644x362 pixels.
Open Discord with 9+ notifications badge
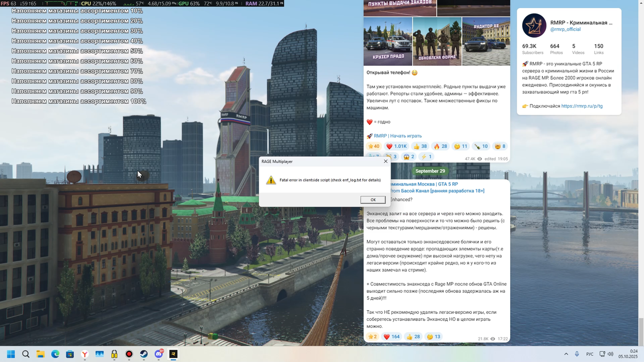[159, 354]
